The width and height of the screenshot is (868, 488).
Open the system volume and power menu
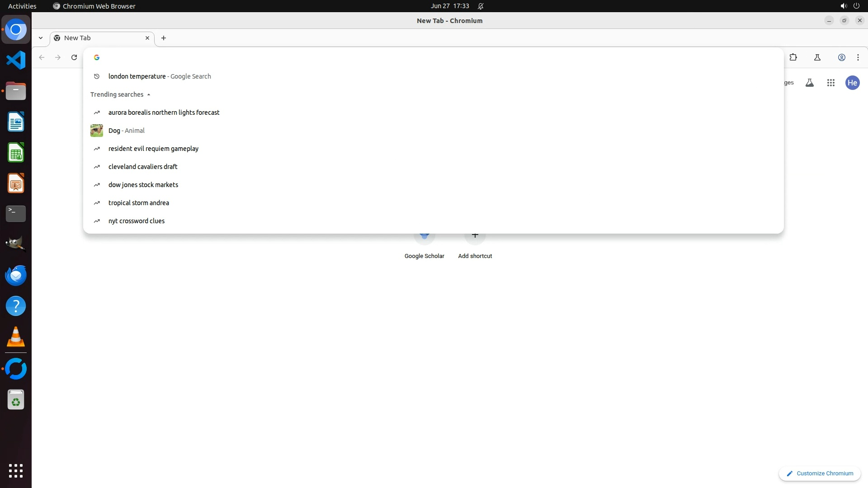tap(849, 6)
